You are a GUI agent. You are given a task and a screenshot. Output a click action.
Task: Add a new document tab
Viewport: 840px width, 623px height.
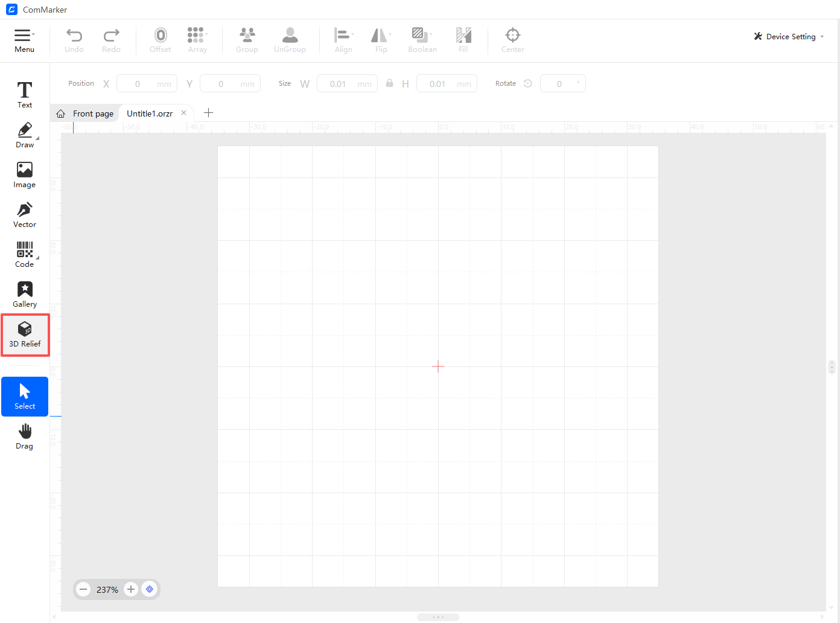(x=209, y=113)
